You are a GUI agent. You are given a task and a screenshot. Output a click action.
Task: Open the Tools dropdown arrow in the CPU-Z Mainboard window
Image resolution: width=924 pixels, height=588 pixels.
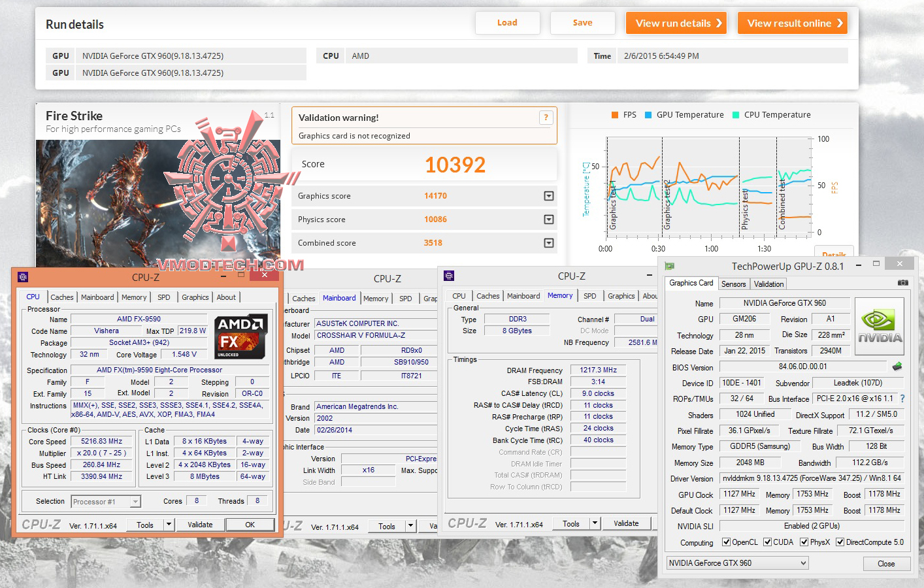pos(410,526)
